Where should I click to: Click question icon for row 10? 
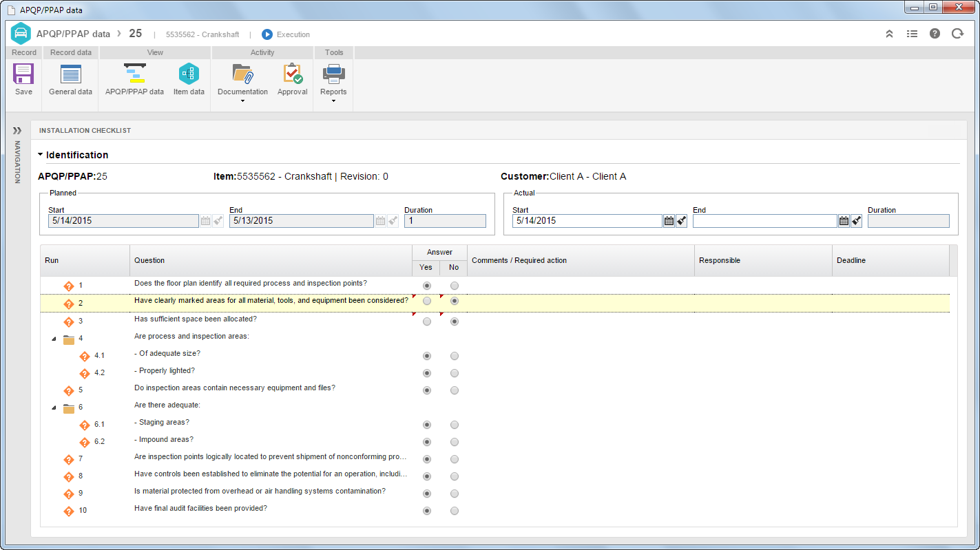pos(69,511)
